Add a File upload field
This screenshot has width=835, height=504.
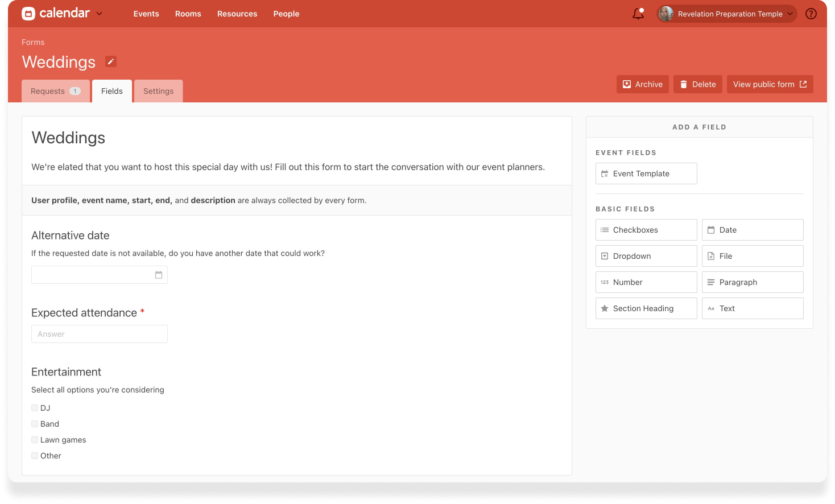(752, 256)
